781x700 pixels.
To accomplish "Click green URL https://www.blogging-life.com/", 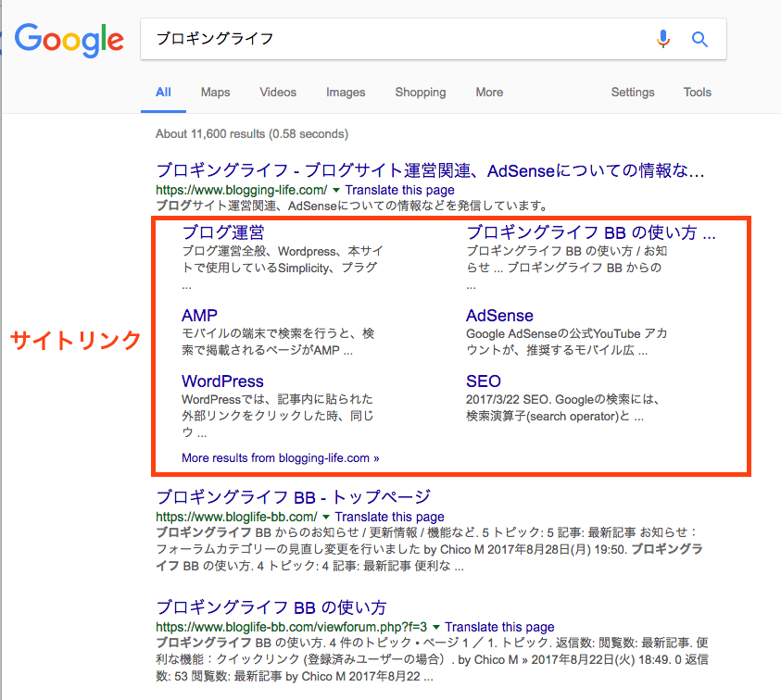I will click(x=242, y=190).
